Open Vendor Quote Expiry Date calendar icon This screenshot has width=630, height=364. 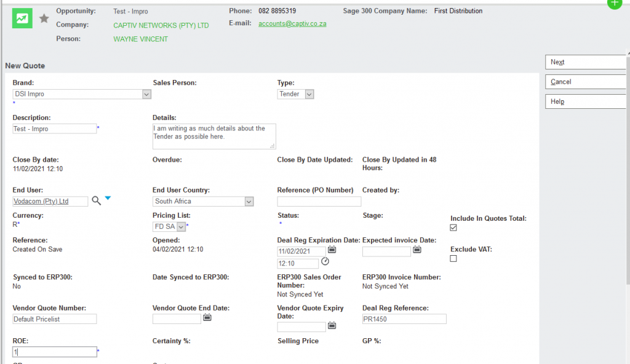click(332, 326)
